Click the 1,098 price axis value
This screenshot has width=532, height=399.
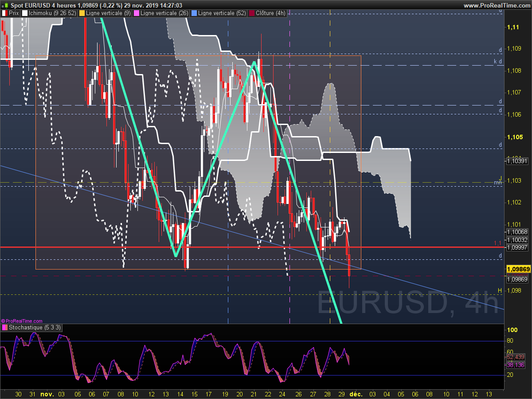[x=514, y=291]
